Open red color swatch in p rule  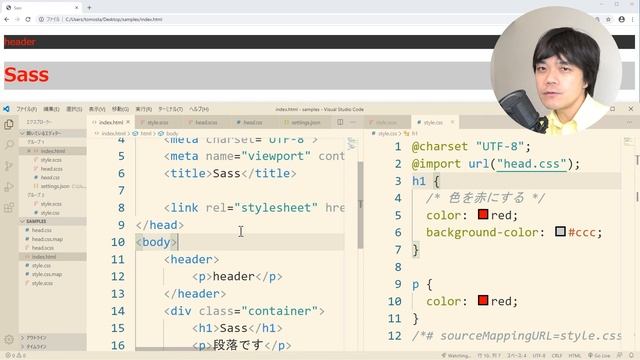point(483,300)
